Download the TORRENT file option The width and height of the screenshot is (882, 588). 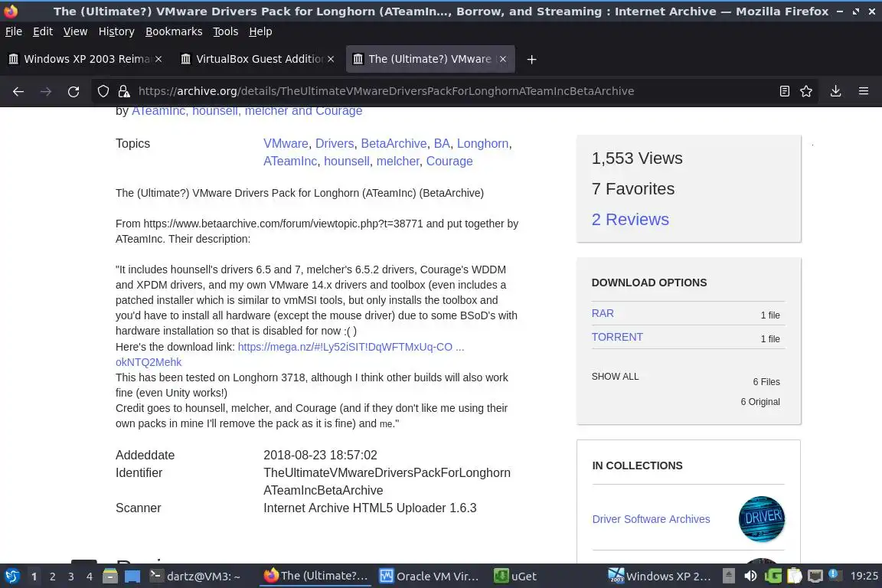tap(617, 337)
